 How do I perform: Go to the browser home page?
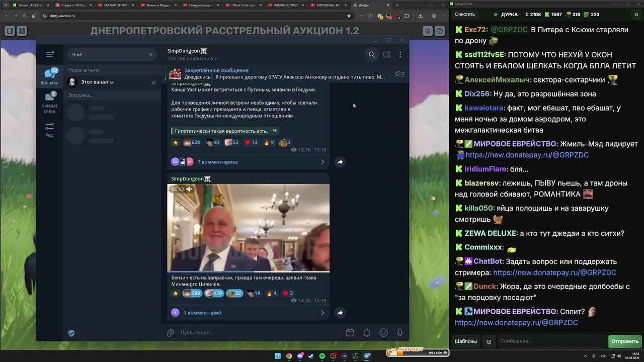34,16
